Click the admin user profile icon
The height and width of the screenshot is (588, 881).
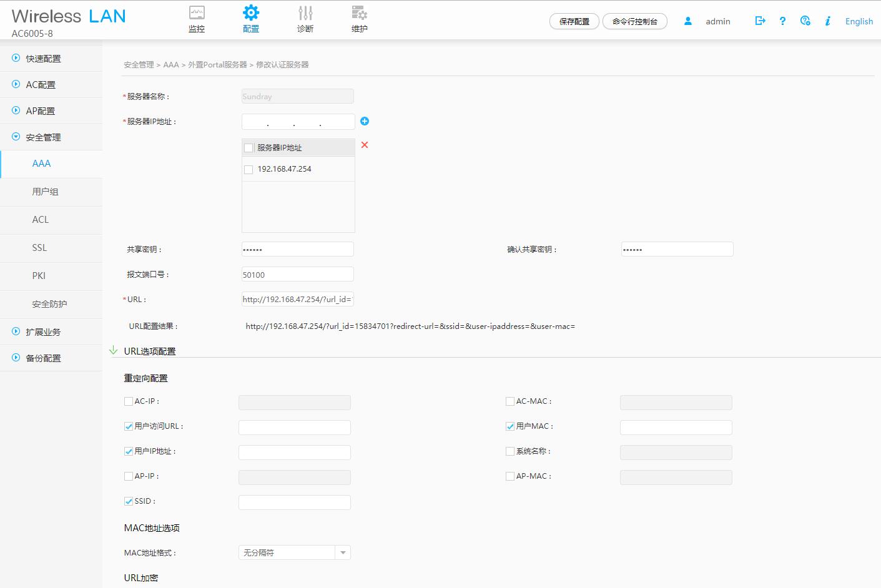tap(688, 21)
